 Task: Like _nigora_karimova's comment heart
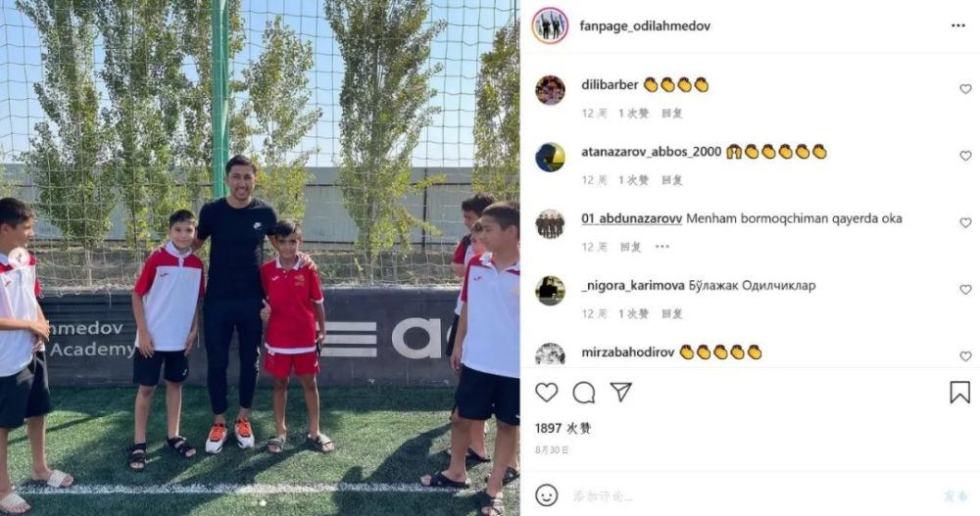pos(965,290)
